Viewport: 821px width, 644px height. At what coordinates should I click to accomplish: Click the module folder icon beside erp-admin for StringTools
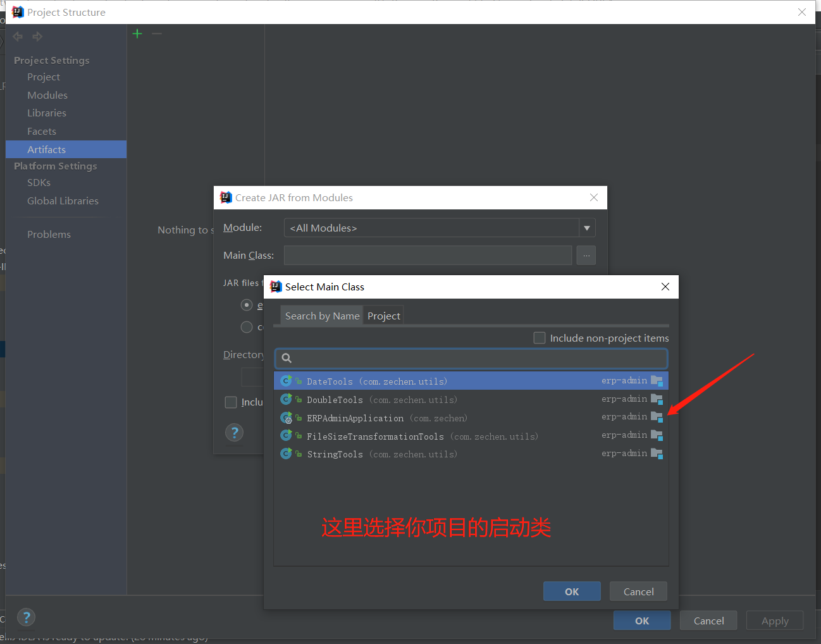pyautogui.click(x=657, y=453)
